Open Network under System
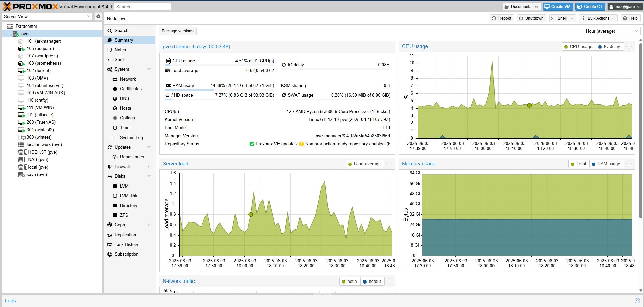The width and height of the screenshot is (644, 307). 130,79
